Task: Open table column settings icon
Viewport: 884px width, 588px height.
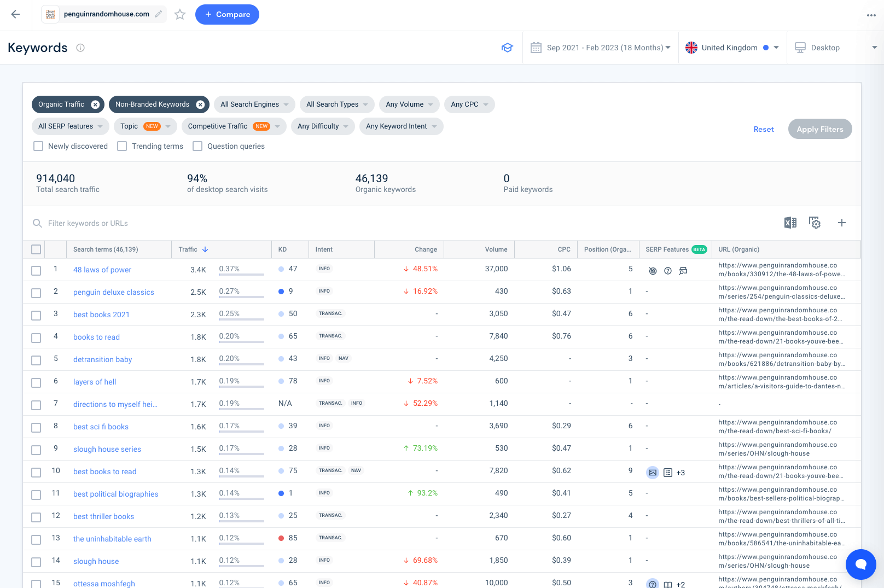Action: 815,223
